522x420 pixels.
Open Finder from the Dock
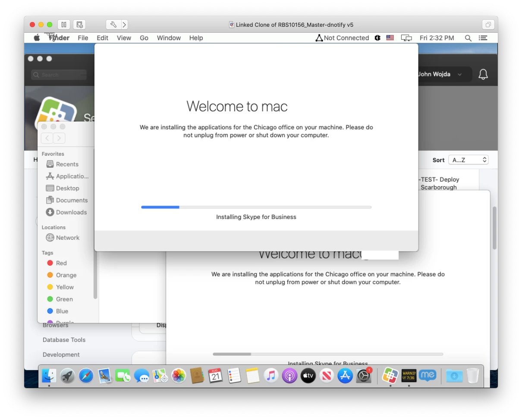click(49, 376)
